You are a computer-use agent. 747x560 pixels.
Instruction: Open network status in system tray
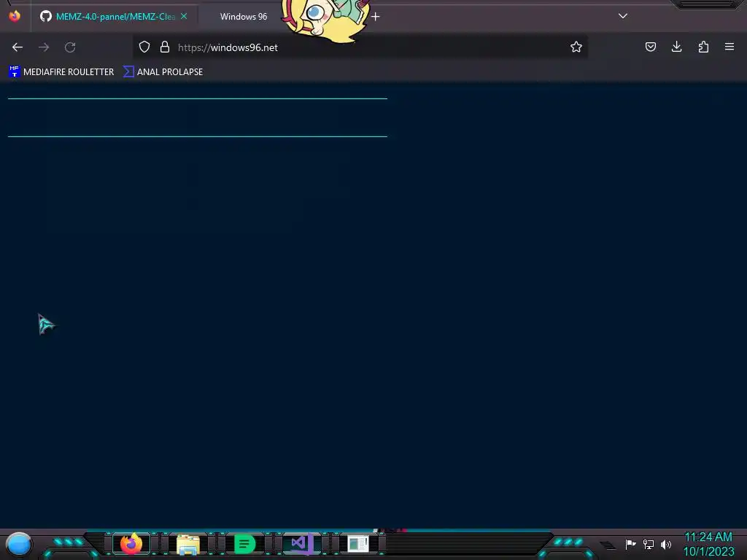coord(649,544)
